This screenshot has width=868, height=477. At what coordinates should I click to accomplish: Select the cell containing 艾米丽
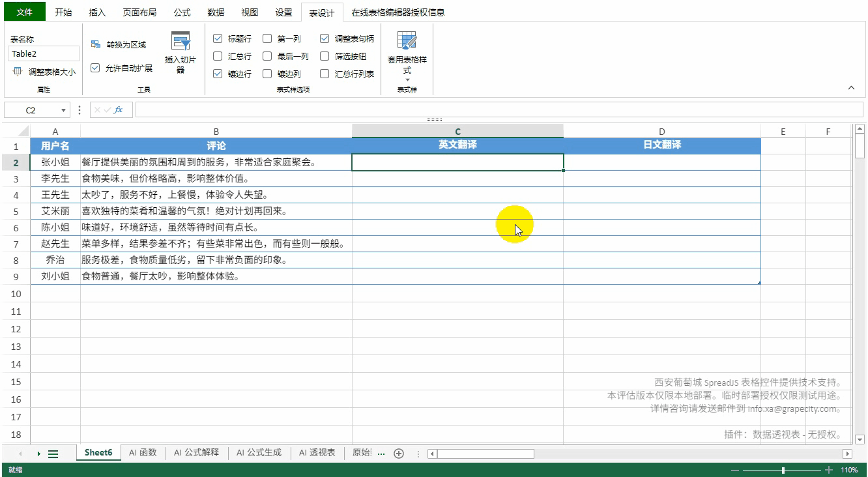tap(55, 211)
